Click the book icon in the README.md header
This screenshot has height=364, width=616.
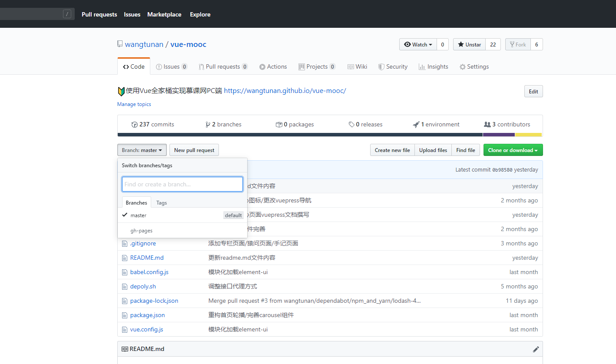point(125,349)
